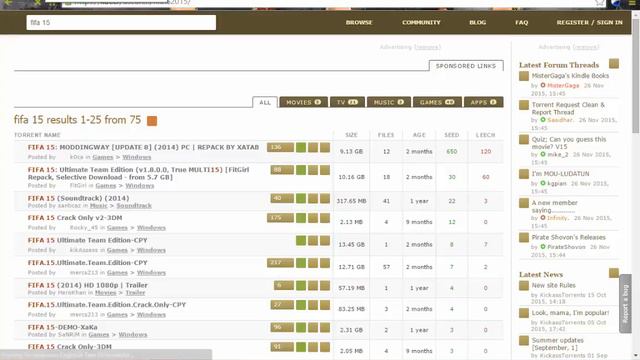Go to the BLOG page
Screen dimensions: 640x360
point(478,22)
